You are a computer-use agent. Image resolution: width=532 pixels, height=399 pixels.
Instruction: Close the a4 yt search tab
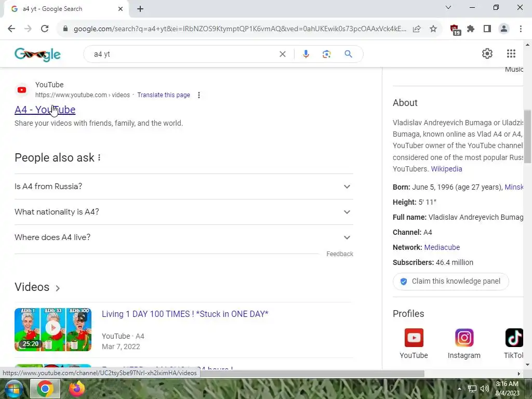[x=121, y=9]
